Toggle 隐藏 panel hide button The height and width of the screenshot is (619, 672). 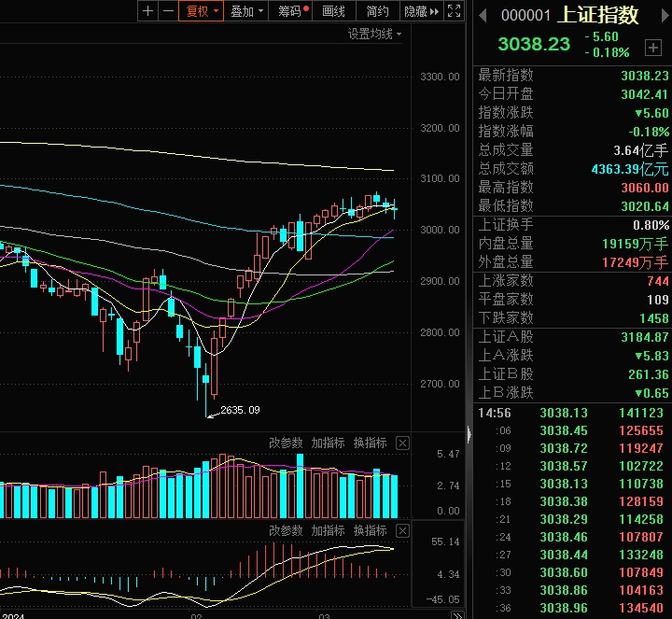tap(421, 11)
